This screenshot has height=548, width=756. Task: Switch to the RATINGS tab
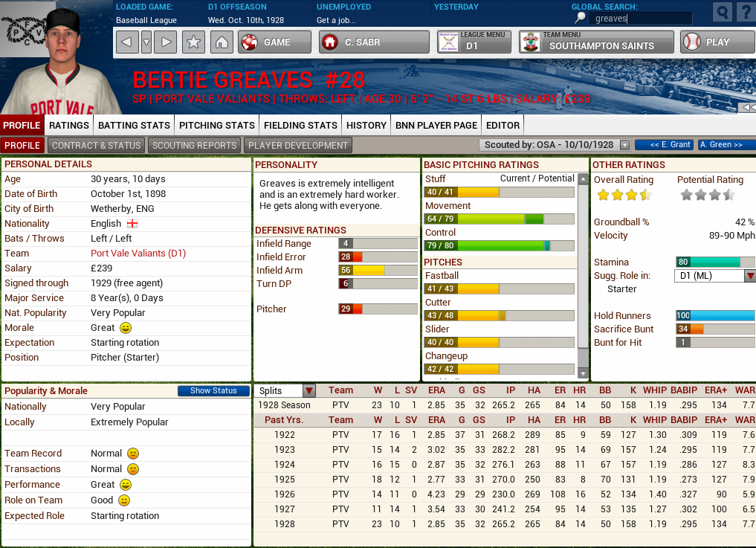point(68,125)
